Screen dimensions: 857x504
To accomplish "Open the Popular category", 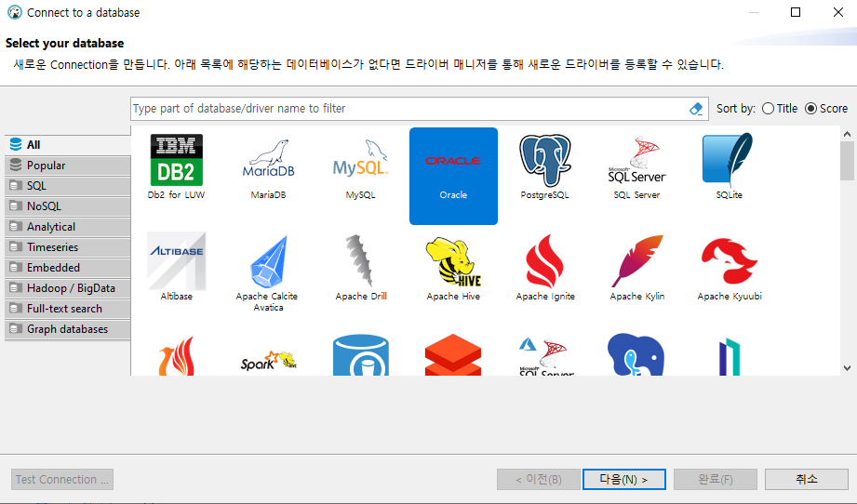I will click(68, 166).
